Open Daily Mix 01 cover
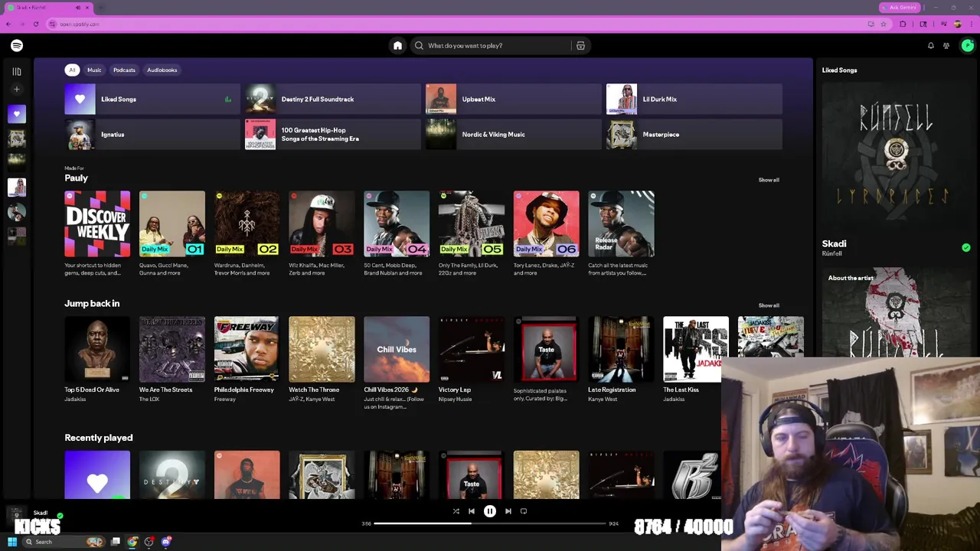 pos(172,223)
